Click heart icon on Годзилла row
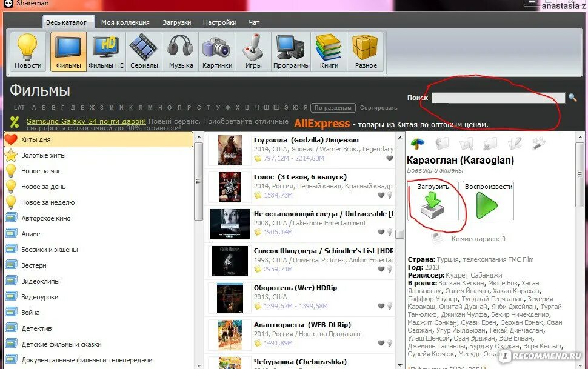The image size is (588, 369). click(390, 158)
